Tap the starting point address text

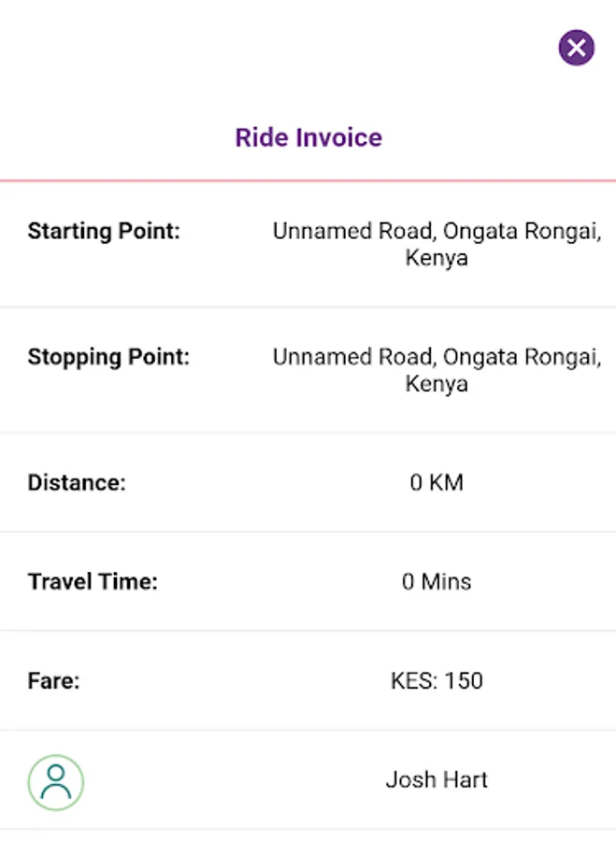coord(436,244)
